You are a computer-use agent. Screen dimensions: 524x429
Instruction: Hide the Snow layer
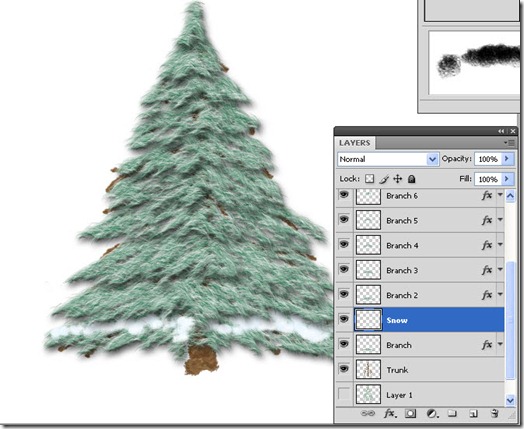(344, 319)
